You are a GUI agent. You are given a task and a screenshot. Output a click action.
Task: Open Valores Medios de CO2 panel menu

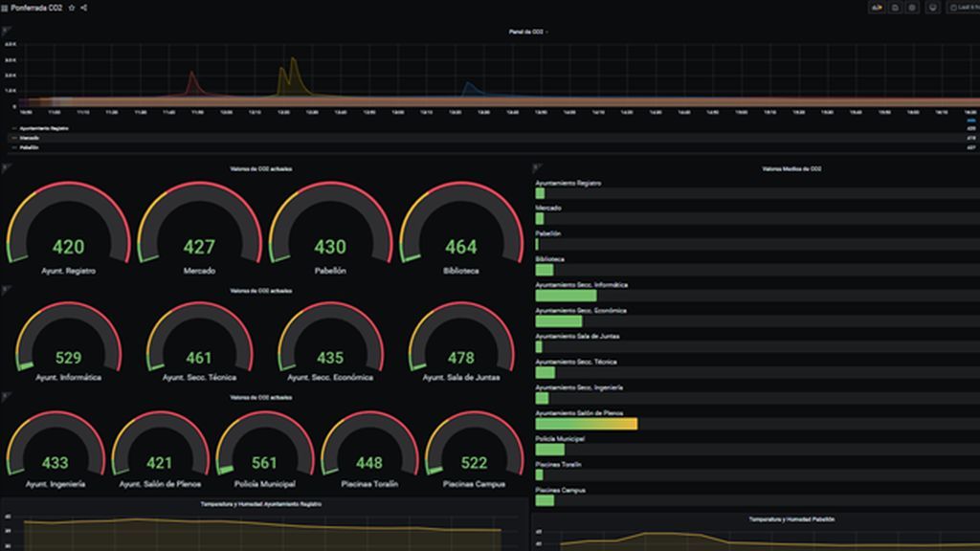pyautogui.click(x=791, y=168)
